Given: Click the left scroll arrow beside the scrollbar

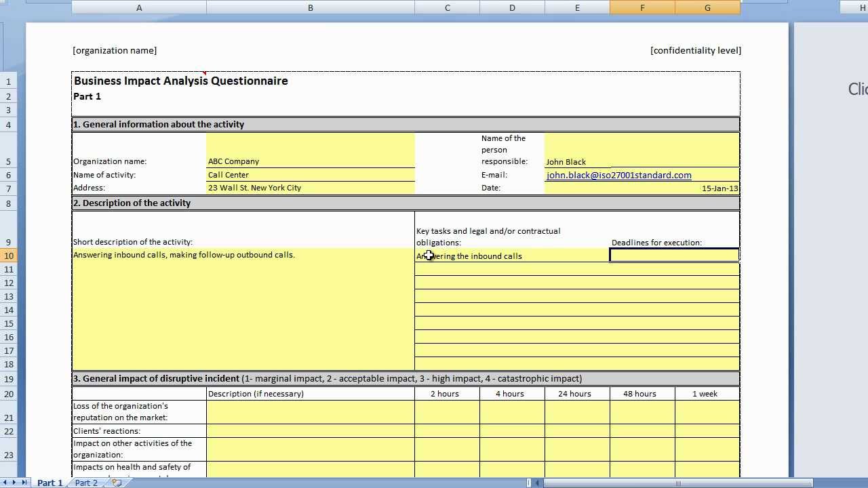Looking at the screenshot, I should coord(537,483).
